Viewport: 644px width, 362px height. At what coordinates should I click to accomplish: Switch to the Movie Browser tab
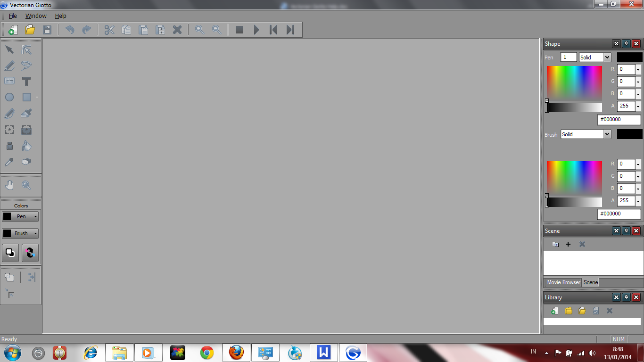563,282
